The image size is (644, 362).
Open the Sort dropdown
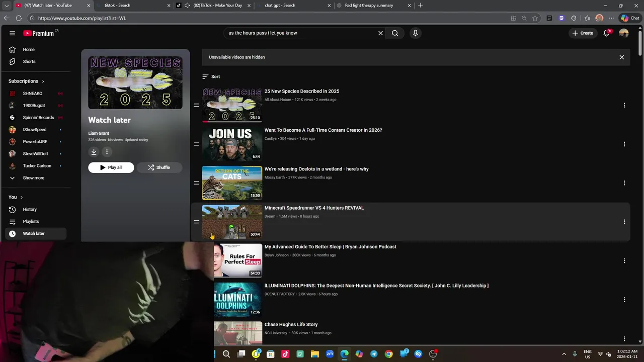(211, 76)
